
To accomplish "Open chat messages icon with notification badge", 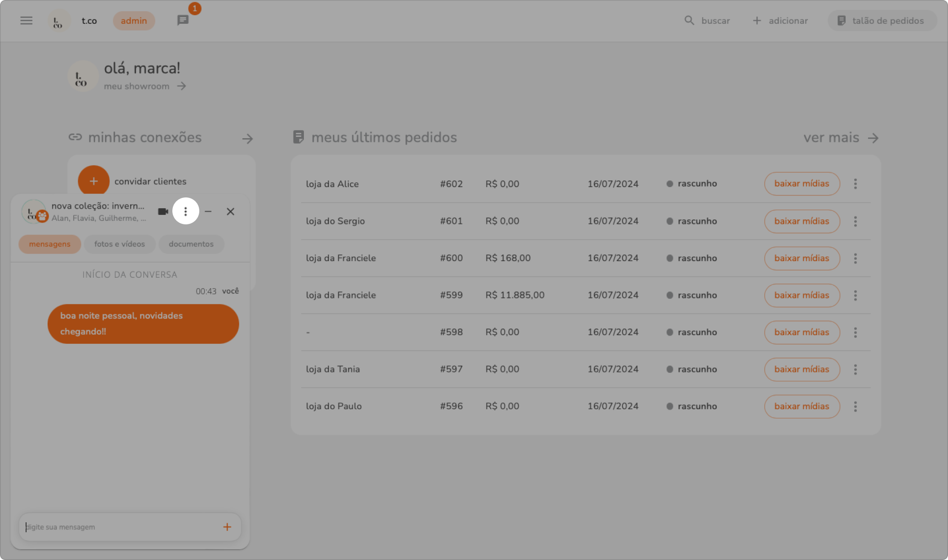I will [183, 20].
